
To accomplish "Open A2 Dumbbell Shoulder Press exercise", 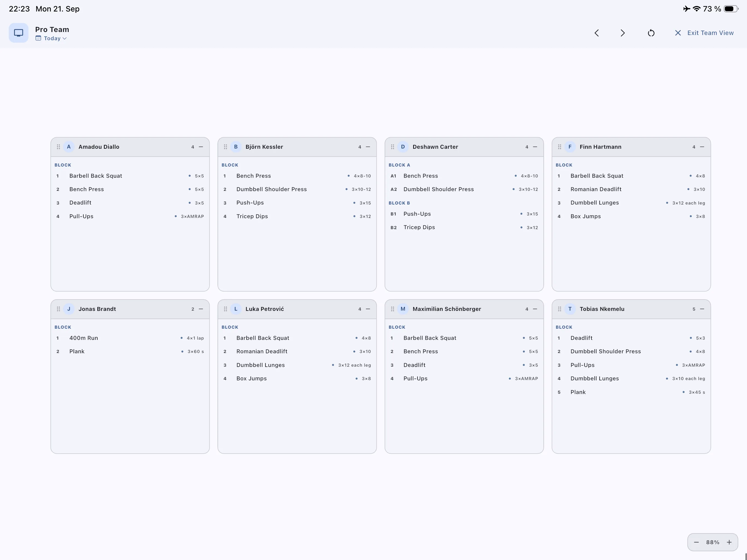I will tap(464, 189).
